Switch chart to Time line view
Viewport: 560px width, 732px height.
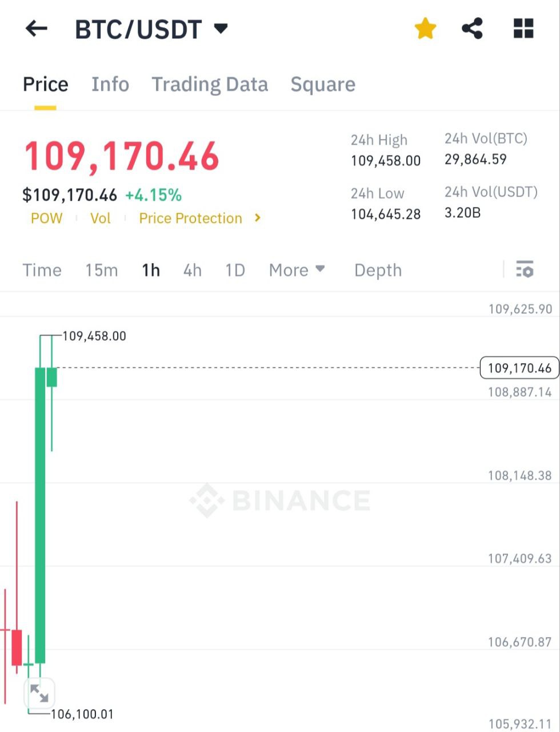(x=42, y=270)
